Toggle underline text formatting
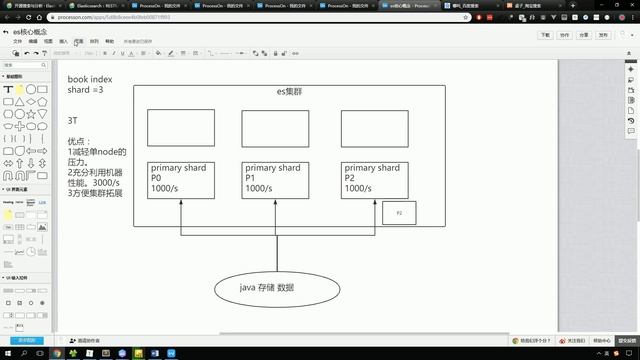Image resolution: width=640 pixels, height=360 pixels. [122, 53]
